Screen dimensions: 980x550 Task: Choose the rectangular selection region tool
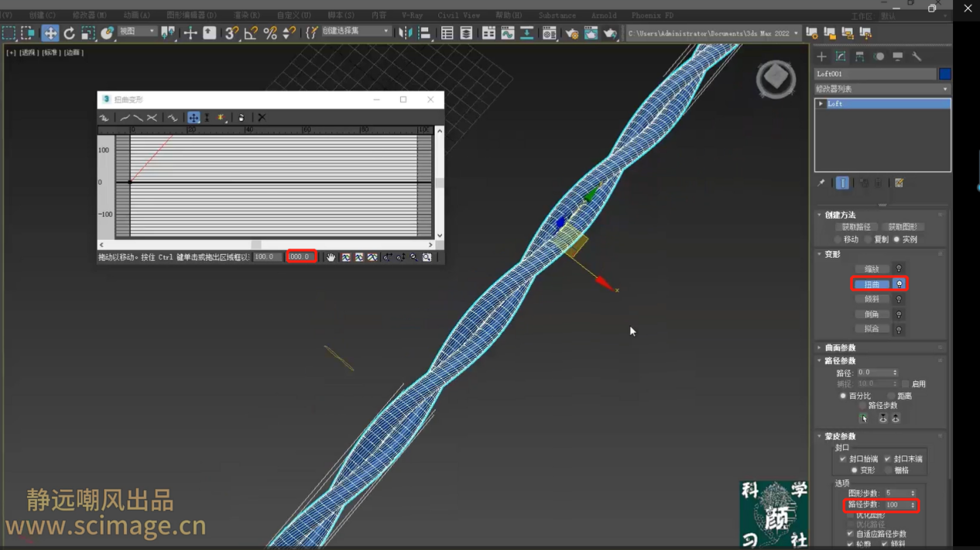pos(9,33)
